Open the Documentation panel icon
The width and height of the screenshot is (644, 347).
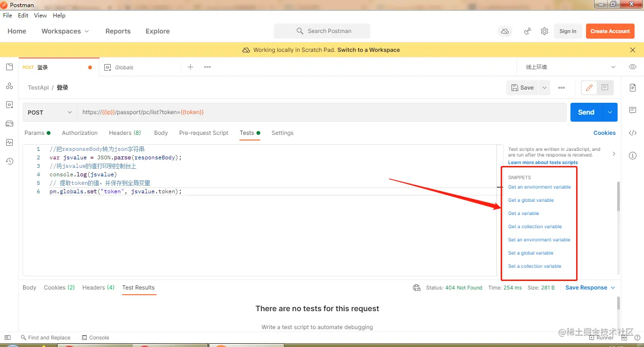(633, 88)
